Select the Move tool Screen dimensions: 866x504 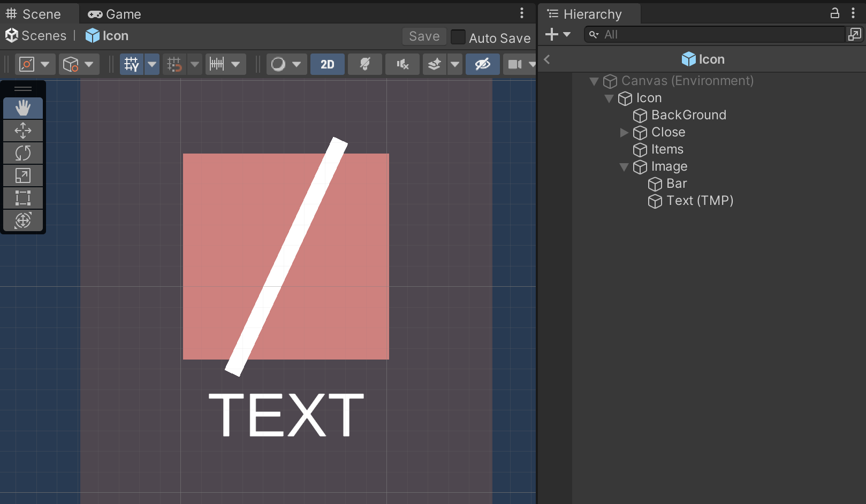[23, 130]
